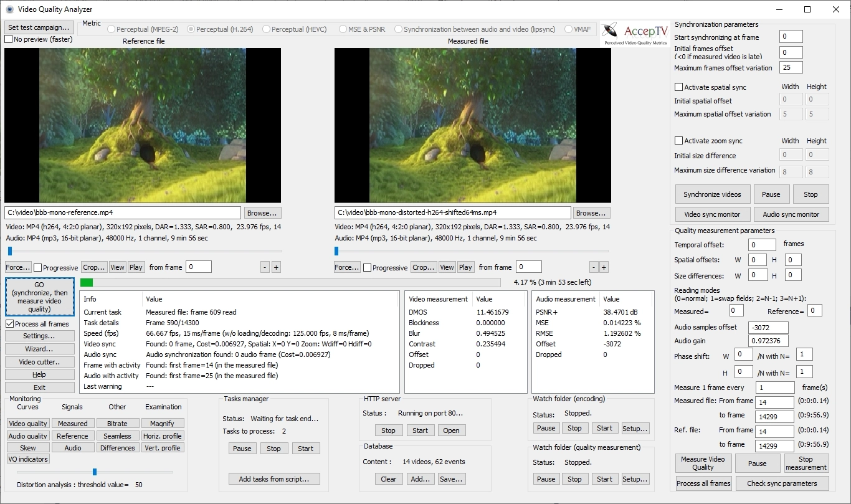
Task: Click the AccepTV logo
Action: coord(635,34)
